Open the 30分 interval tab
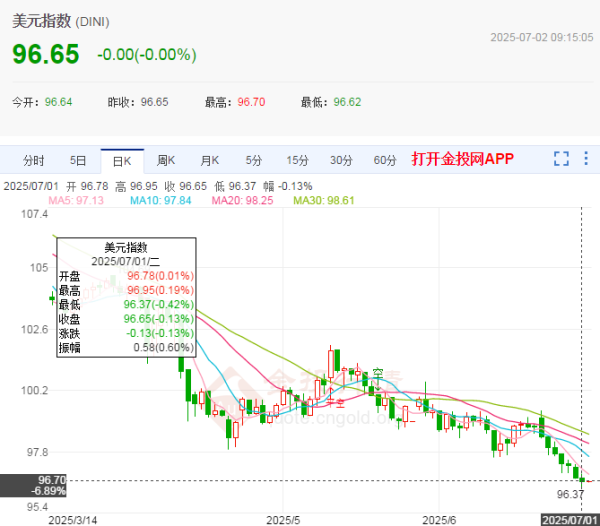 pos(341,160)
